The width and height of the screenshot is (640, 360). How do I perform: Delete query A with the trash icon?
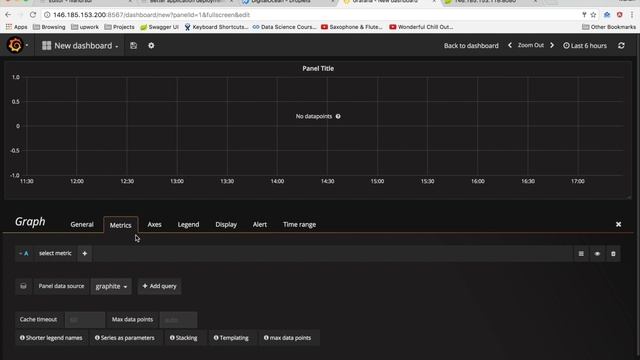pyautogui.click(x=613, y=254)
